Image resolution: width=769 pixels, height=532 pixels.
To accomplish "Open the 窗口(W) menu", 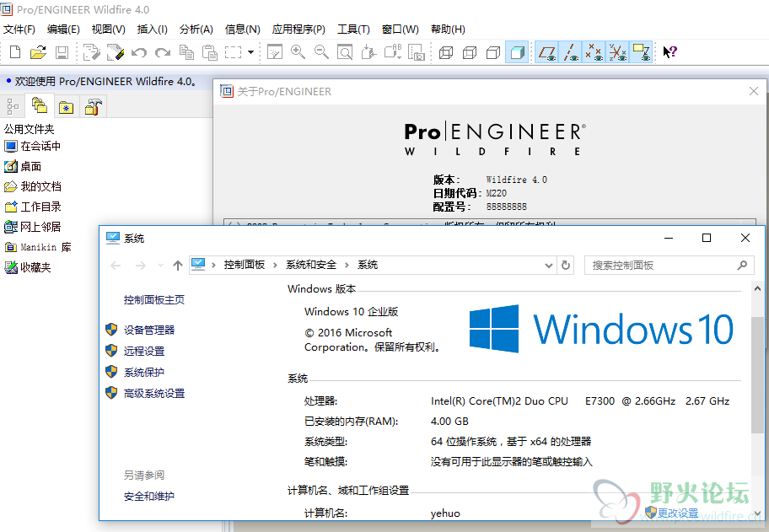I will point(401,30).
